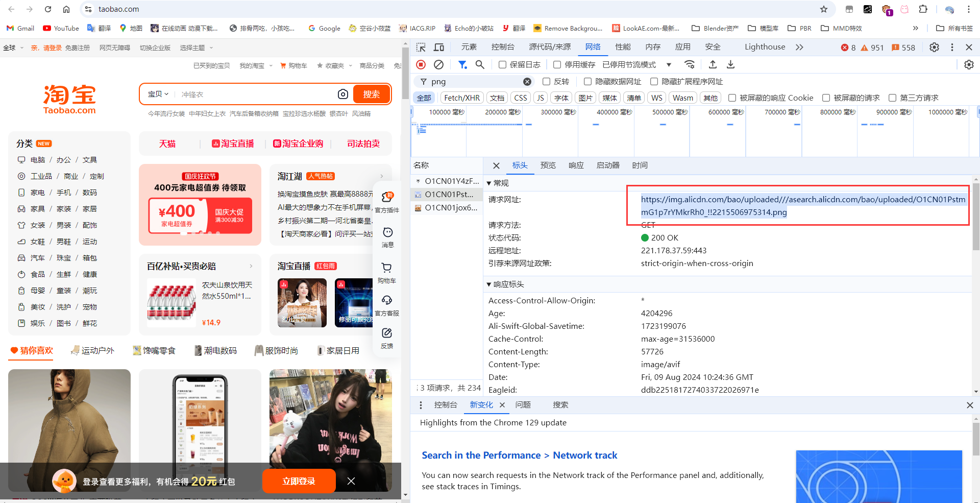Open the 司法拍卖 link
Viewport: 980px width, 503px height.
pos(363,144)
